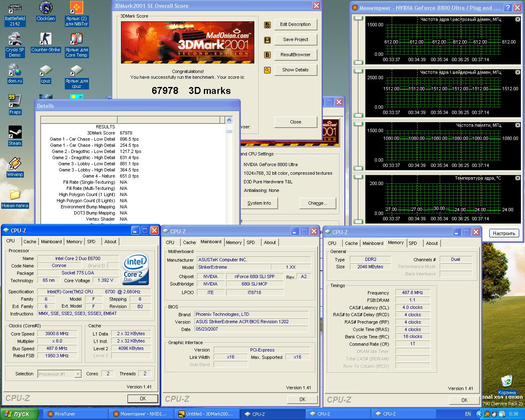Expand the Selection 'Processor #1' dropdown
Viewport: 525px width, 420px height.
click(x=78, y=374)
